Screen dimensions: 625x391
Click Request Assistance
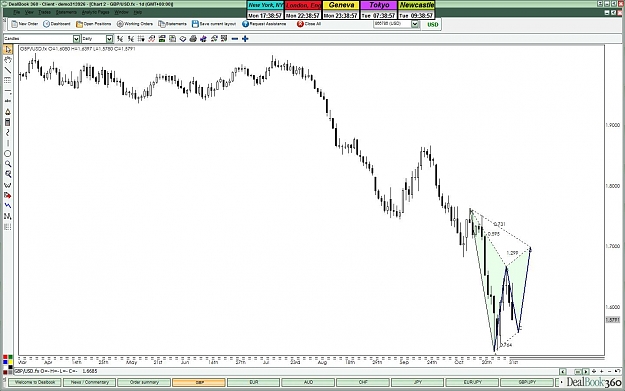click(x=264, y=24)
